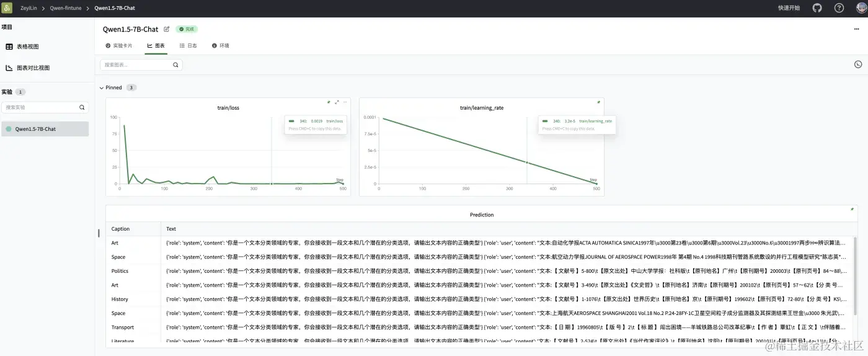The width and height of the screenshot is (868, 356).
Task: Click the 完成 status badge
Action: (x=187, y=29)
